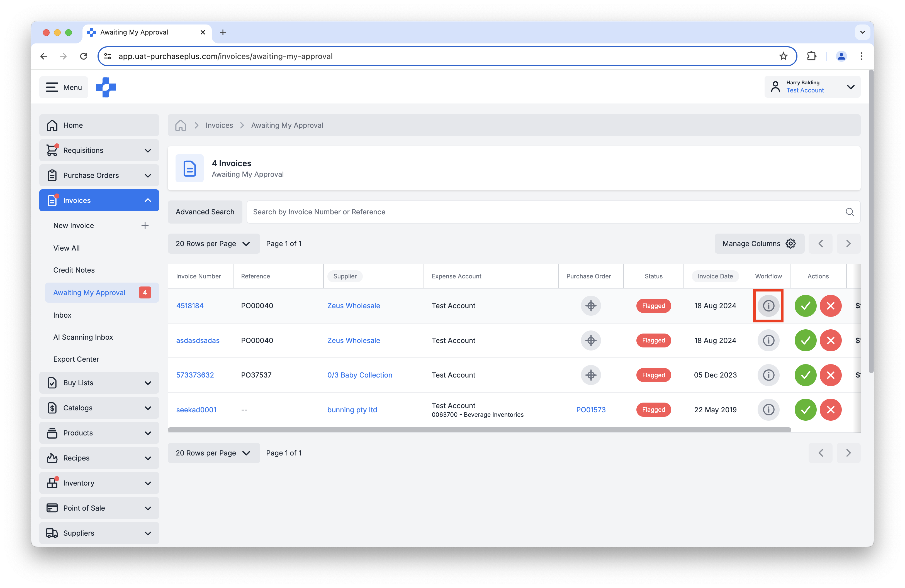This screenshot has height=588, width=905.
Task: Open workflow info for invoice 573373632
Action: click(768, 375)
